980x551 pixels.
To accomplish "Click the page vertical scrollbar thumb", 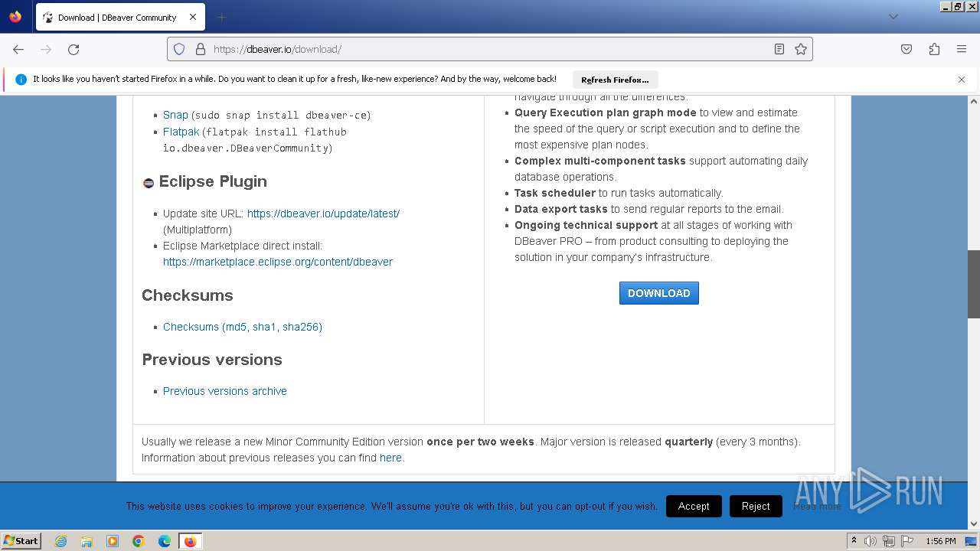I will 974,284.
